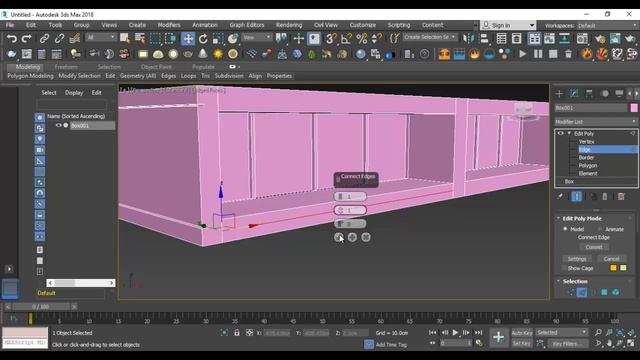Activate the Select and Move tool

pos(188,39)
